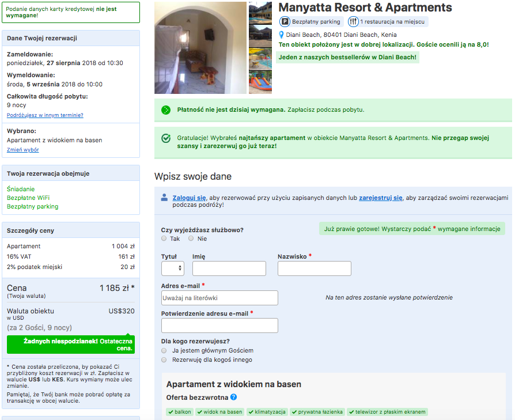Image resolution: width=515 pixels, height=420 pixels.
Task: Open the large room photo thumbnail
Action: (200, 48)
